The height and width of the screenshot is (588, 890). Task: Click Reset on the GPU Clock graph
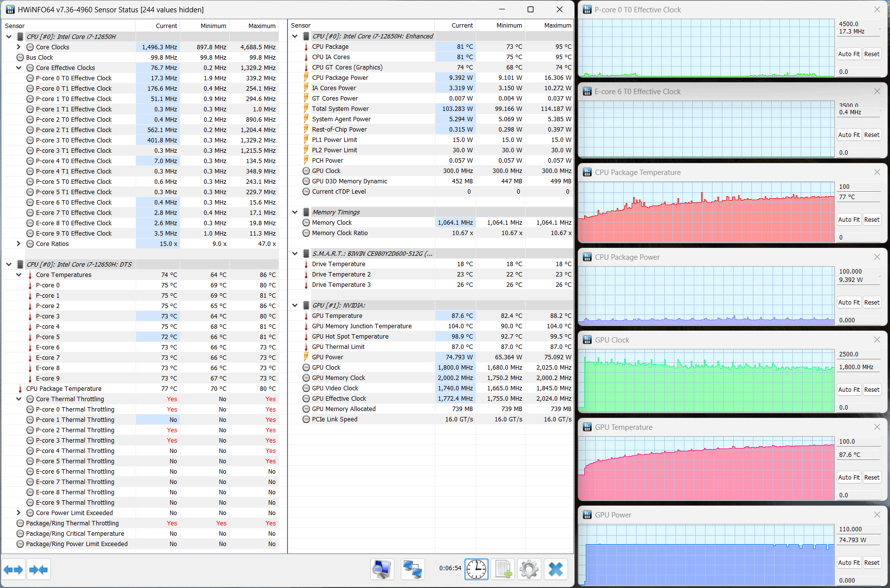click(872, 390)
